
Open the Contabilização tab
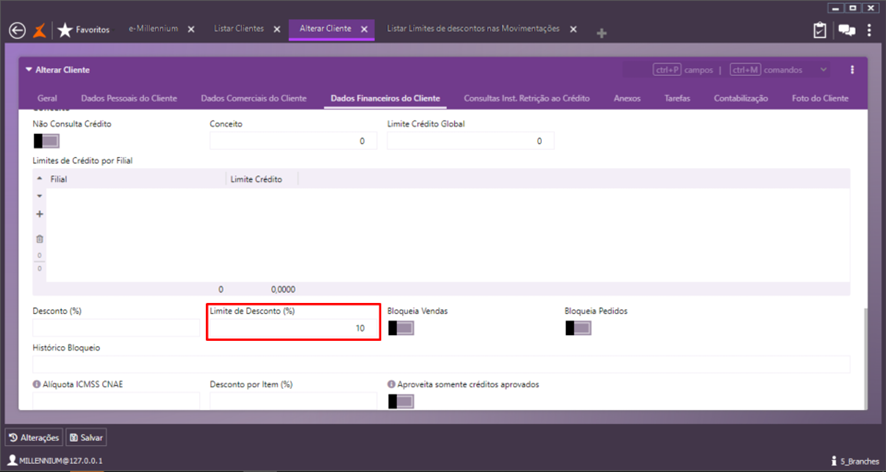[741, 98]
